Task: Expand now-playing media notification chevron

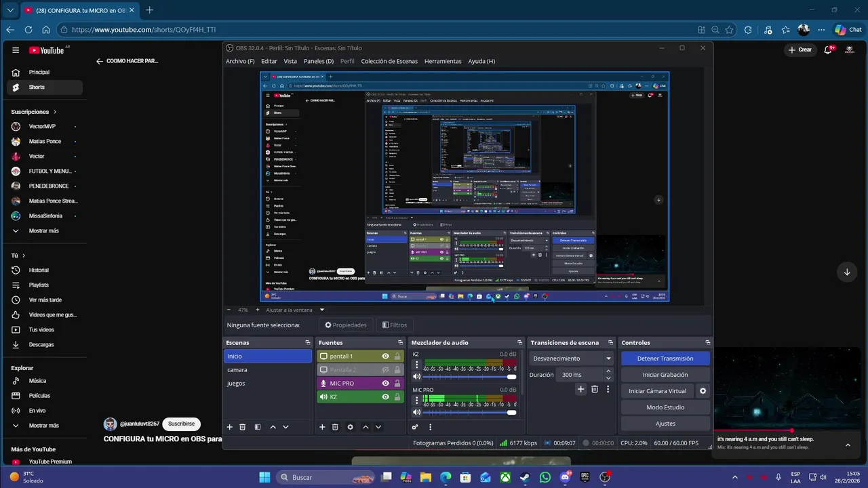Action: [848, 445]
